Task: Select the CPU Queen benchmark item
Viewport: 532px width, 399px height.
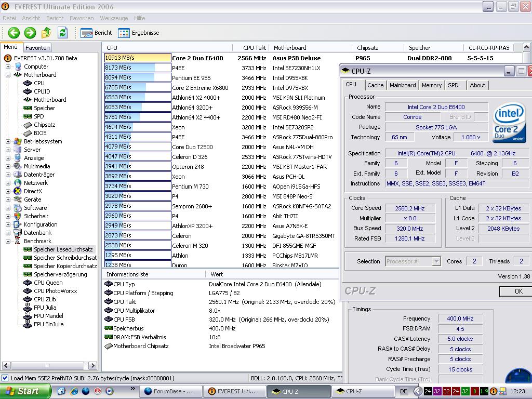Action: coord(48,283)
